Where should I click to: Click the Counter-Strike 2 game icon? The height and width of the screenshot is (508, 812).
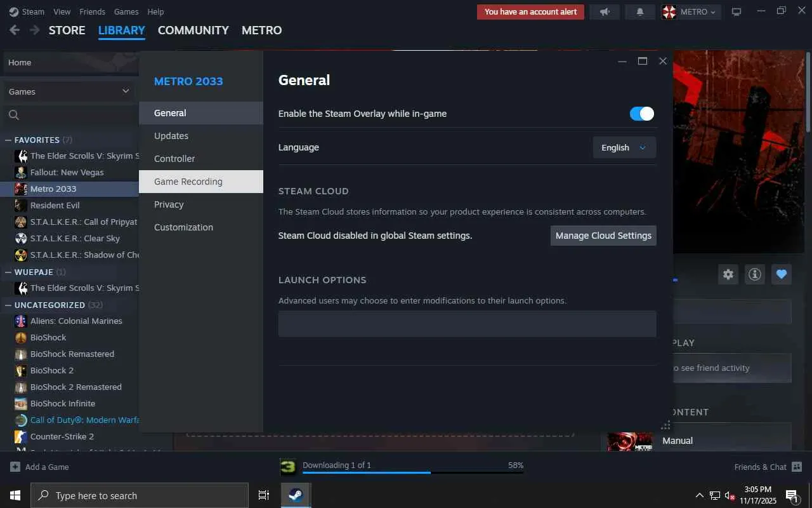pyautogui.click(x=21, y=437)
